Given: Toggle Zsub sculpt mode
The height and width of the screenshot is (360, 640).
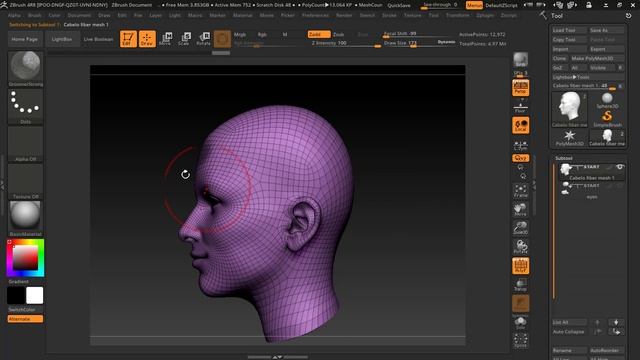Looking at the screenshot, I should point(339,35).
